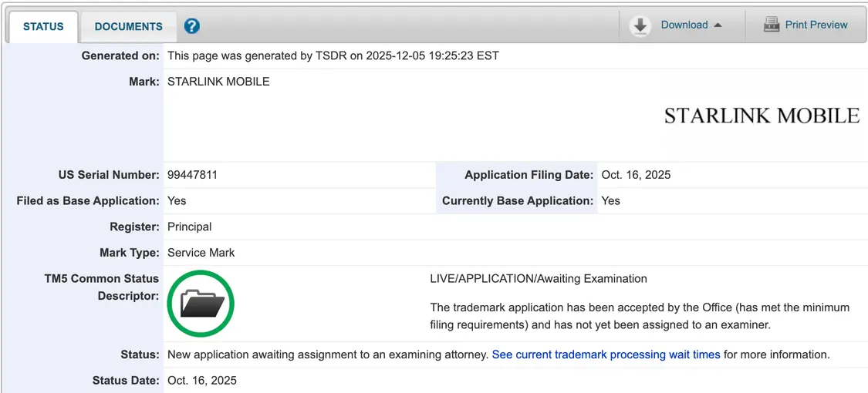868x393 pixels.
Task: Click the printer icon
Action: coord(771,25)
